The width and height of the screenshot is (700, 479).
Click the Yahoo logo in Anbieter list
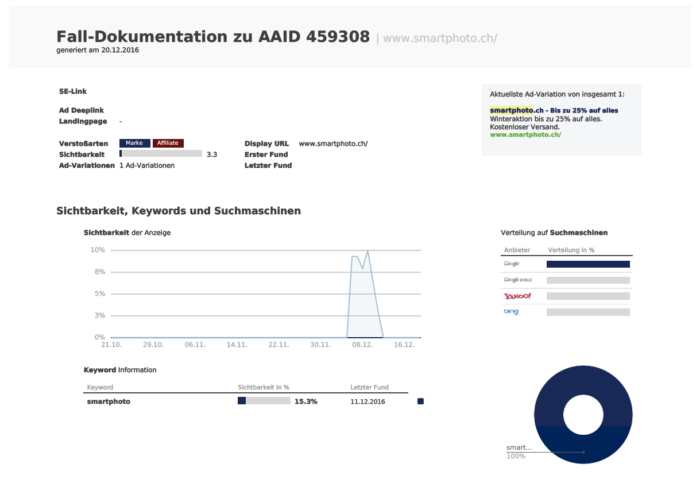point(517,296)
